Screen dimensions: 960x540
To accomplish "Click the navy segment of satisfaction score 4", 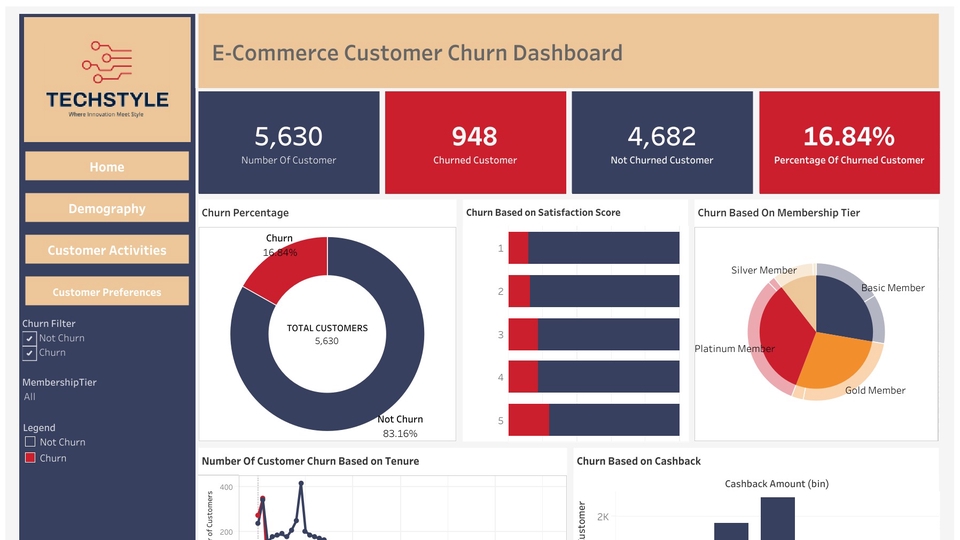I will [609, 377].
